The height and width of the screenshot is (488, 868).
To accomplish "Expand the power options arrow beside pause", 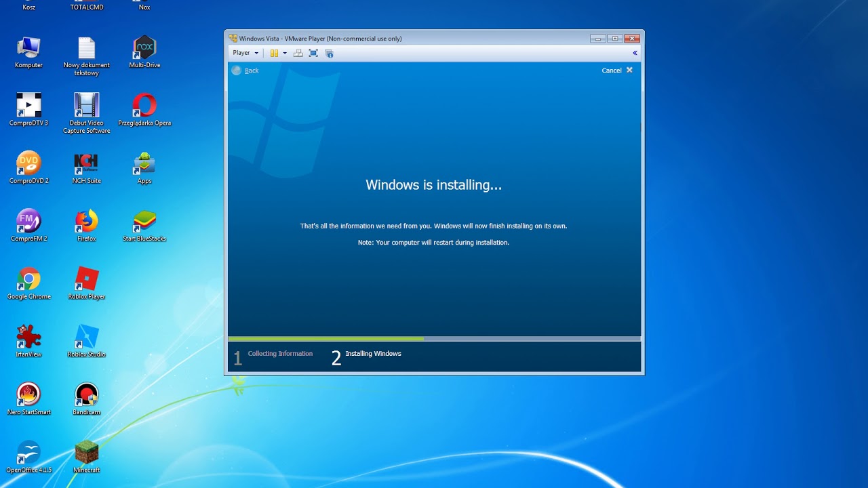I will 285,53.
